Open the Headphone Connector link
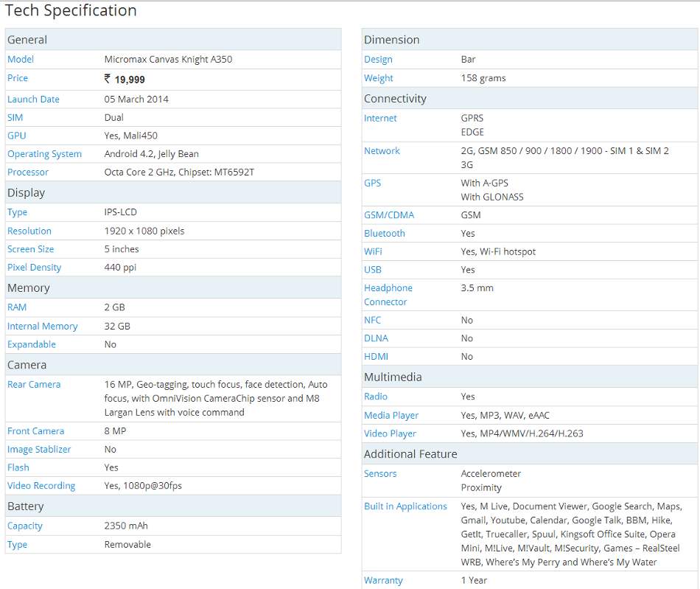The width and height of the screenshot is (700, 589). (x=388, y=295)
